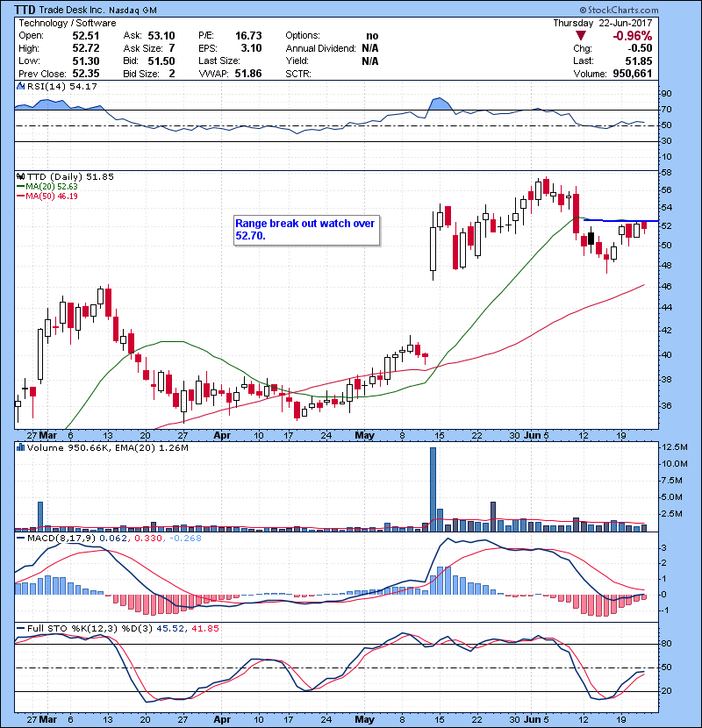Select the TTD ticker symbol in header
The height and width of the screenshot is (728, 702).
[25, 10]
